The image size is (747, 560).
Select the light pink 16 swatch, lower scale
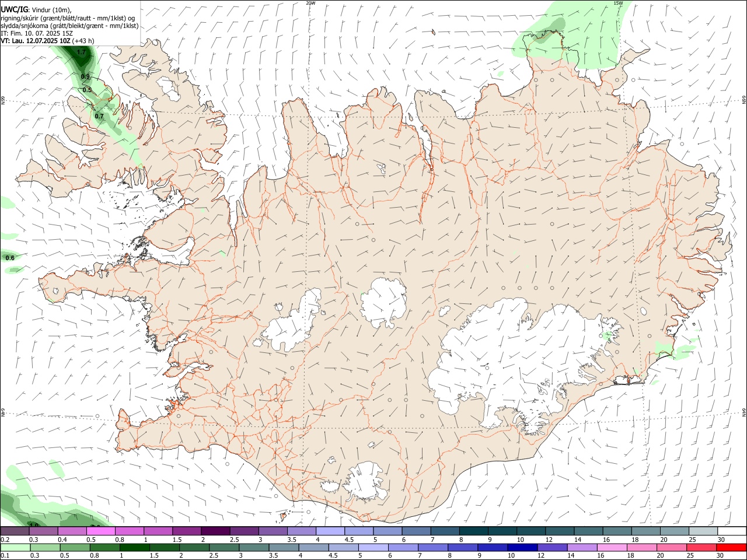(613, 548)
